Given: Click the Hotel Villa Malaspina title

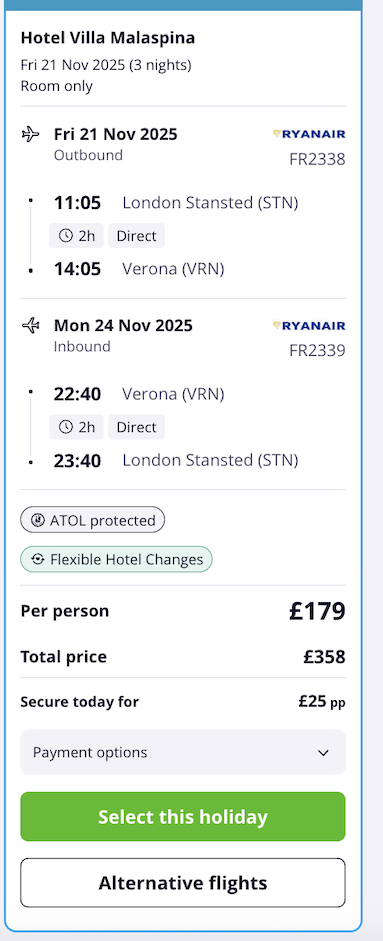Looking at the screenshot, I should pyautogui.click(x=108, y=38).
